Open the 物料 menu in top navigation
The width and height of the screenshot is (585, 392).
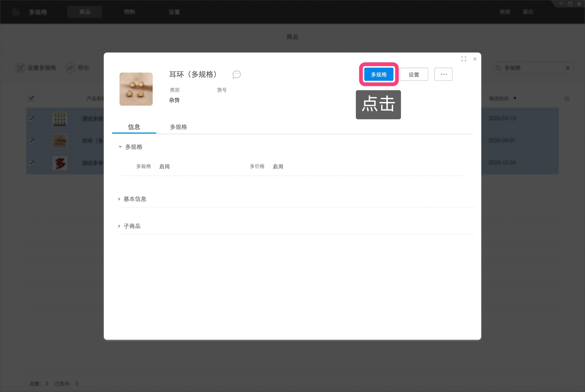click(129, 12)
